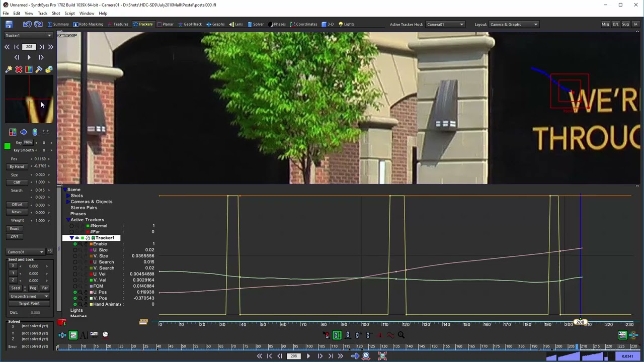Open the Track menu

coord(42,14)
